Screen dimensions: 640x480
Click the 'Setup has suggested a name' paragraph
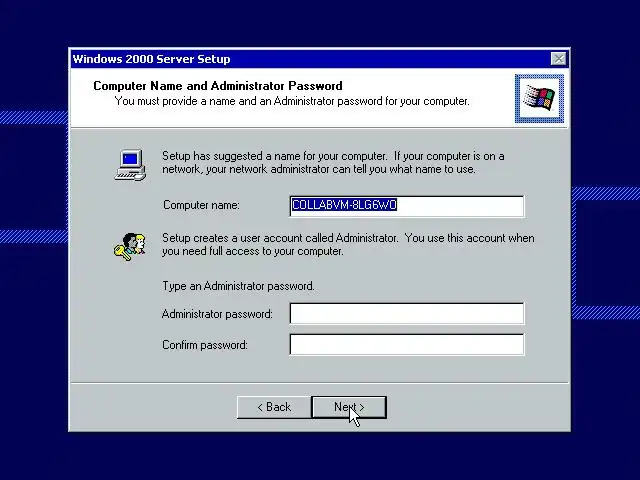(333, 162)
